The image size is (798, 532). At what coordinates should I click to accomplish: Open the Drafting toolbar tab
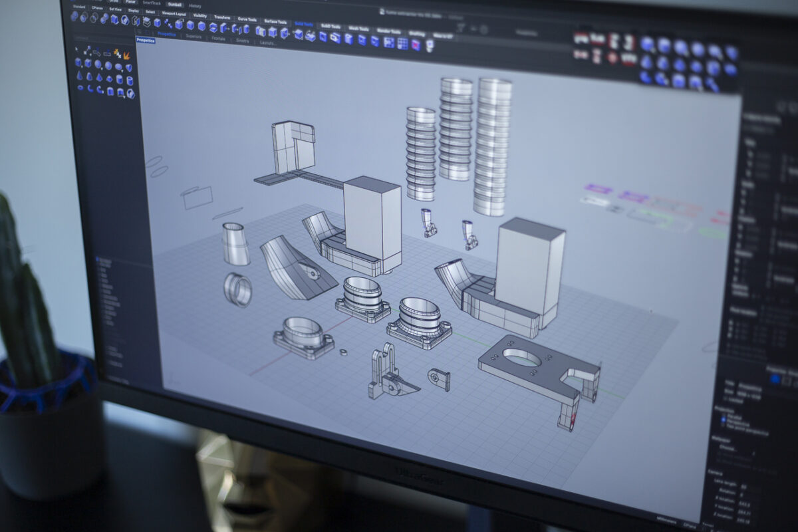pos(416,33)
